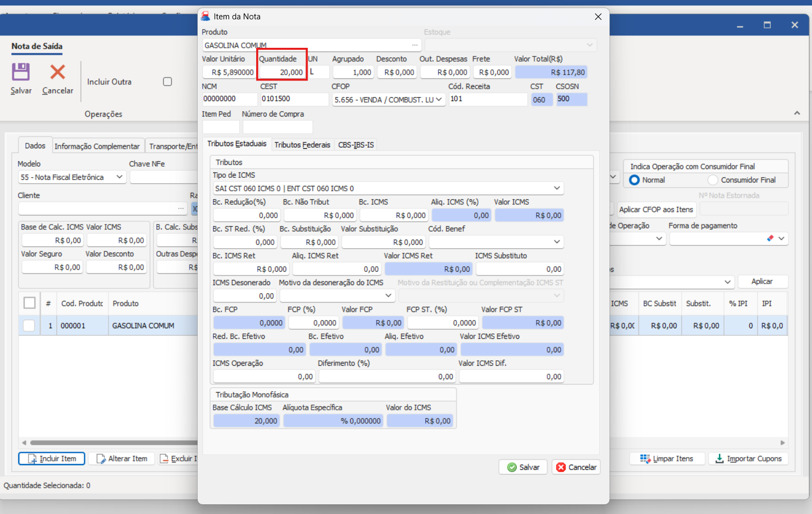
Task: Expand the CFOP combo box
Action: click(439, 99)
